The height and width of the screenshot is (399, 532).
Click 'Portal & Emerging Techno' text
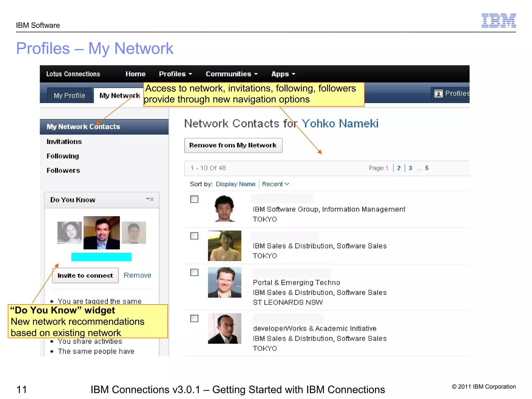(296, 283)
